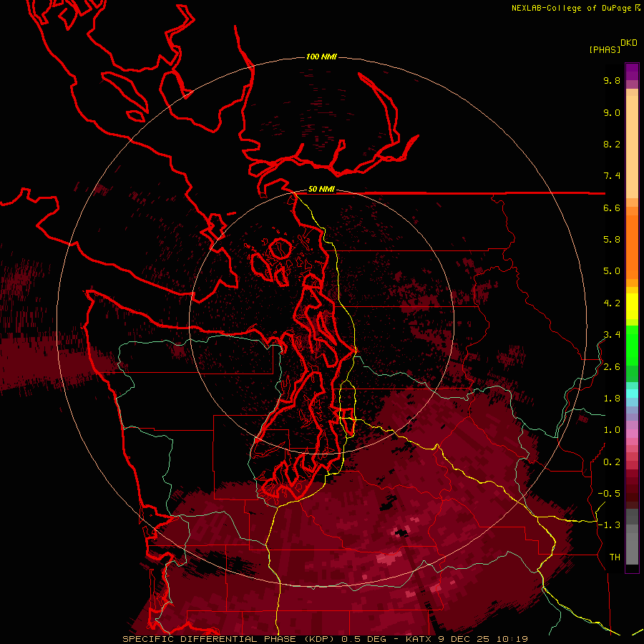Click the 9.8 value on the scale
The width and height of the screenshot is (644, 644).
pyautogui.click(x=612, y=81)
